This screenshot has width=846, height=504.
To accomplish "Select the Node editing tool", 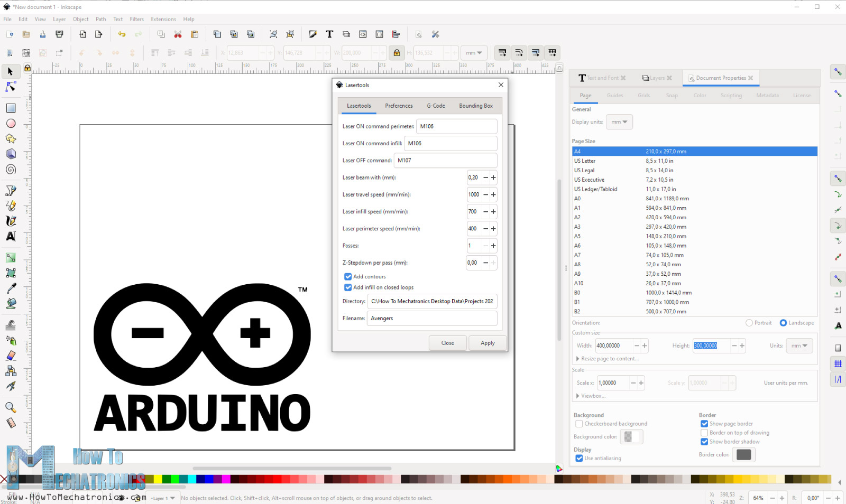I will 10,87.
